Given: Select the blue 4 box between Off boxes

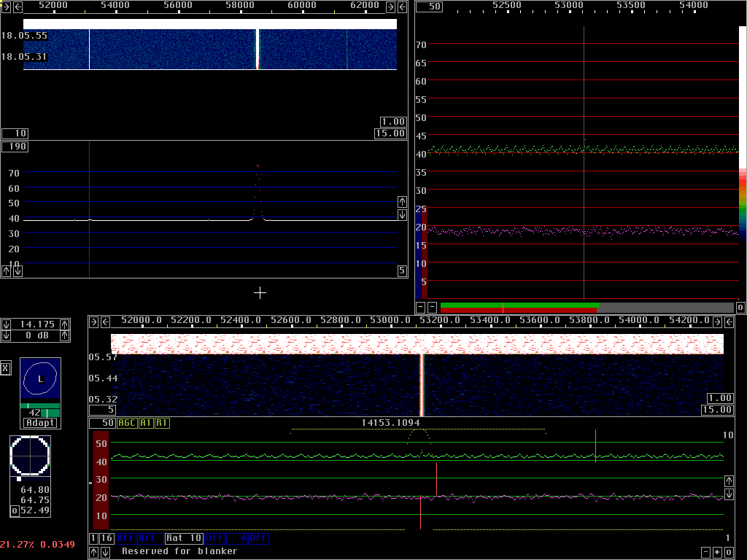Looking at the screenshot, I should 236,539.
